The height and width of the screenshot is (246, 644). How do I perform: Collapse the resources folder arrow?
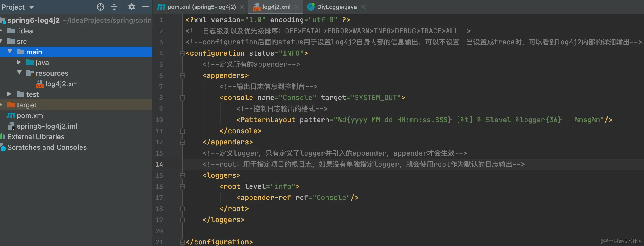coord(19,73)
